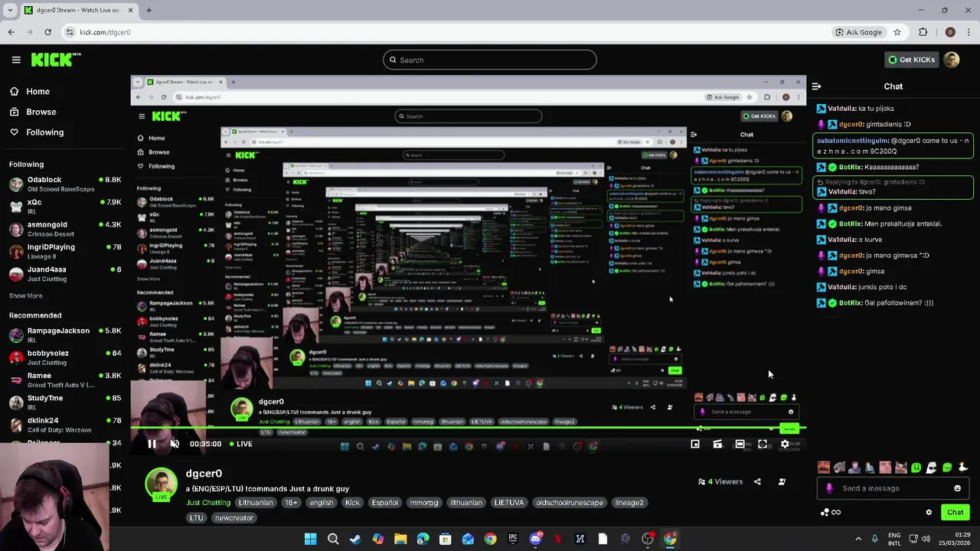Share the stream
This screenshot has width=980, height=551.
click(x=757, y=482)
